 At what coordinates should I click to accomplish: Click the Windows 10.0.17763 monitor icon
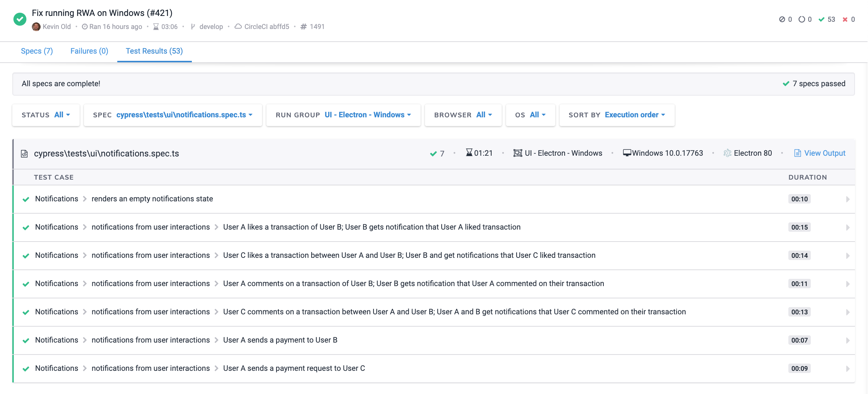pyautogui.click(x=627, y=153)
